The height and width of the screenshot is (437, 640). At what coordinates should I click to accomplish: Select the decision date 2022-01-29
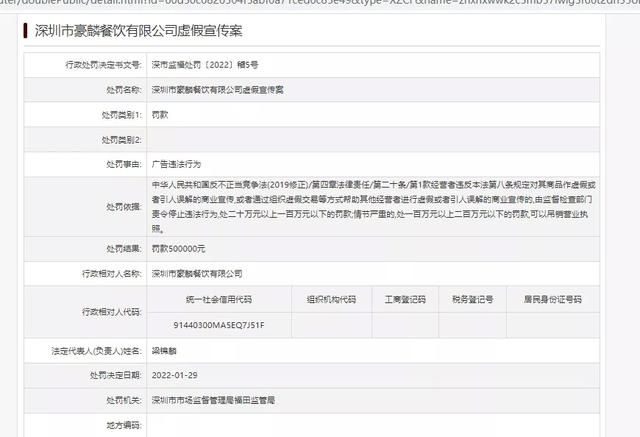[x=176, y=377]
